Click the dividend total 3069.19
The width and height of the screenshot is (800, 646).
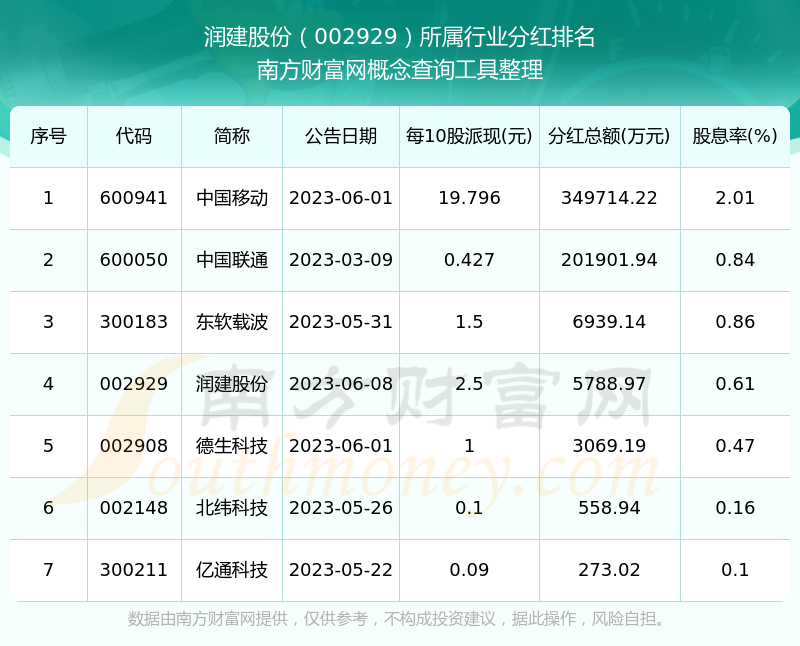[x=609, y=446]
